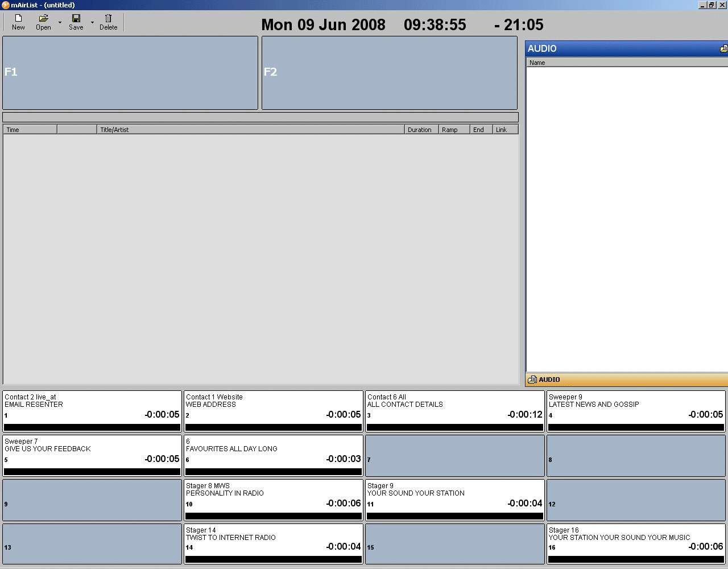The height and width of the screenshot is (569, 728).
Task: Click the Title/Artist column header
Action: [x=250, y=130]
